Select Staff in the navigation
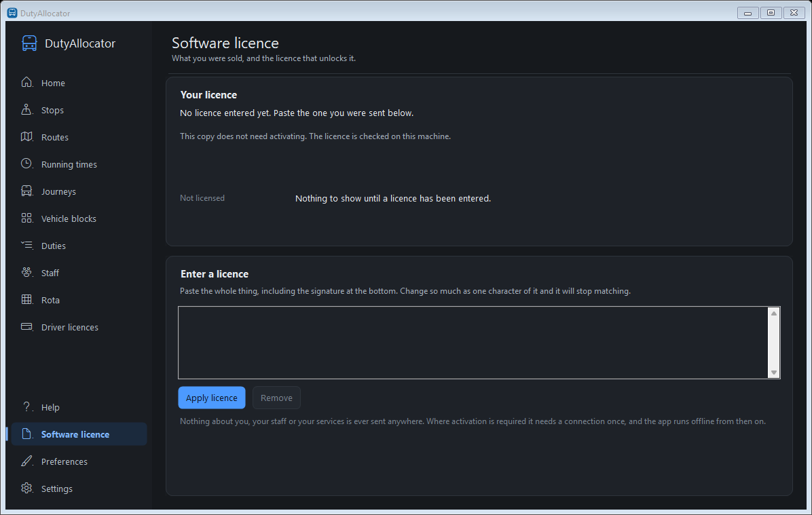This screenshot has width=812, height=515. tap(79, 273)
